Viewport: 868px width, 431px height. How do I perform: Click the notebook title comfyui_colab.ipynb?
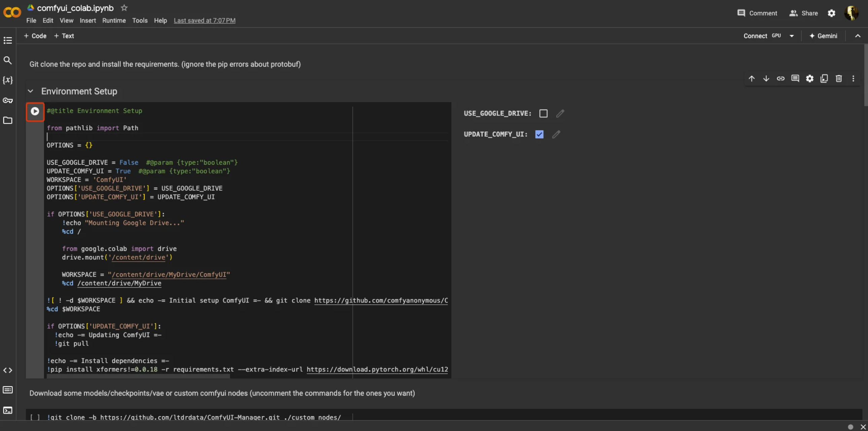75,8
